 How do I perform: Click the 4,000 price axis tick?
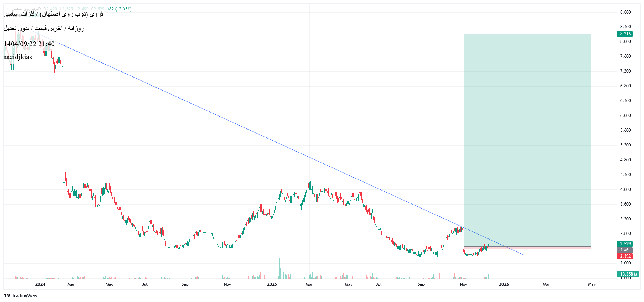625,189
